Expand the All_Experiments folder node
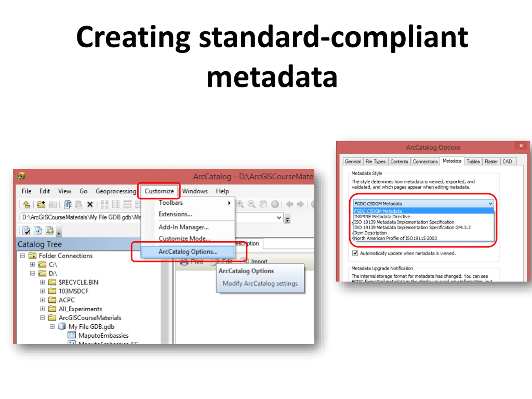This screenshot has height=399, width=532. pos(42,309)
